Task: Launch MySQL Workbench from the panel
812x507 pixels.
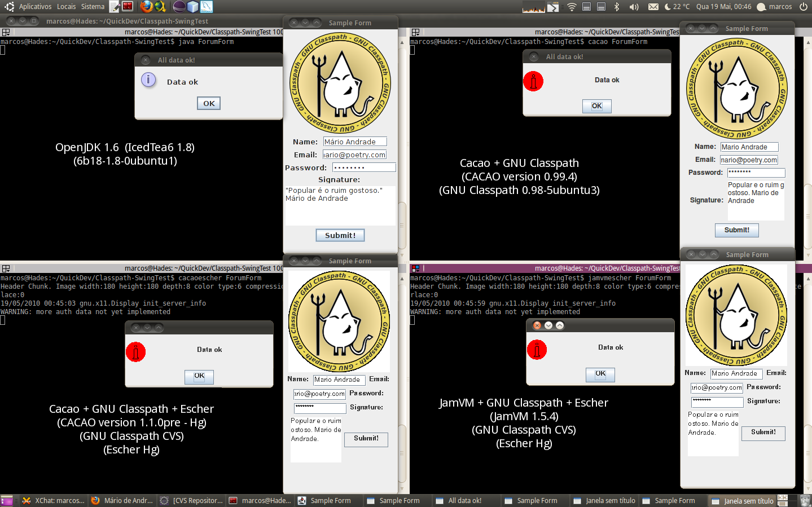Action: [207, 7]
